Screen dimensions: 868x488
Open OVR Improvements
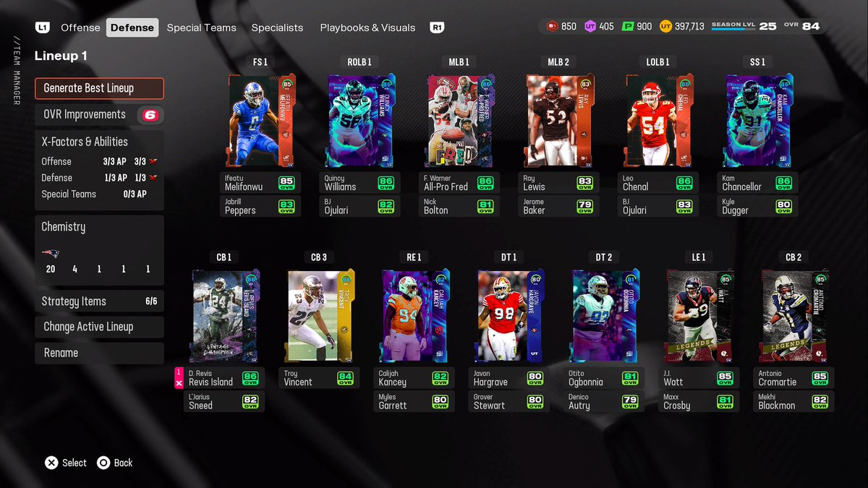pos(100,115)
